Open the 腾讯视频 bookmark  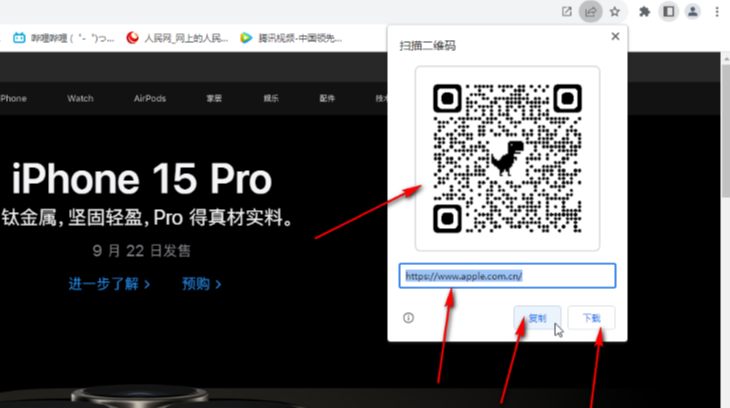[x=291, y=38]
